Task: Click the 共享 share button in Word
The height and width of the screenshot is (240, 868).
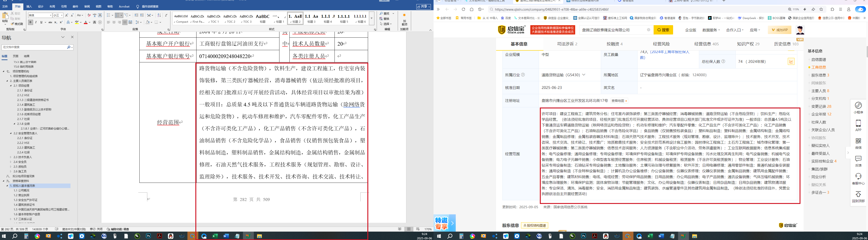Action: click(x=424, y=7)
